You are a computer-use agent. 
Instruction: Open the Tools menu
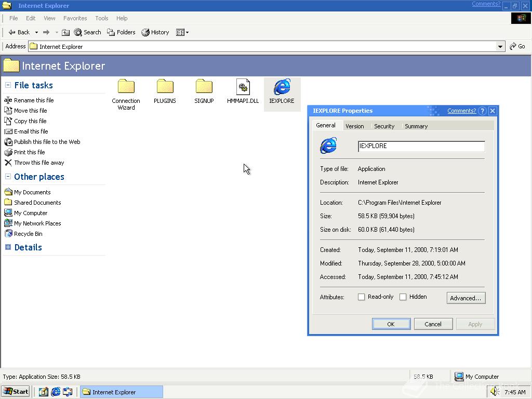[102, 18]
